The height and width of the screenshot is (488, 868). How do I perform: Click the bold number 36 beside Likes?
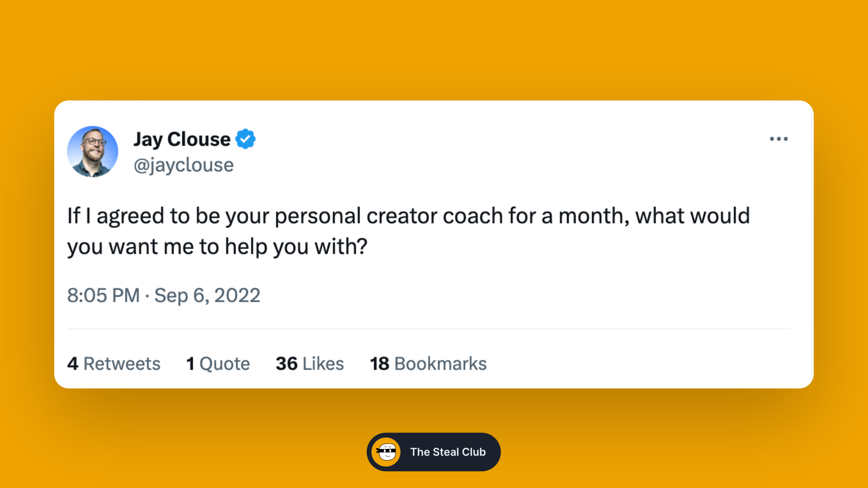pos(286,363)
